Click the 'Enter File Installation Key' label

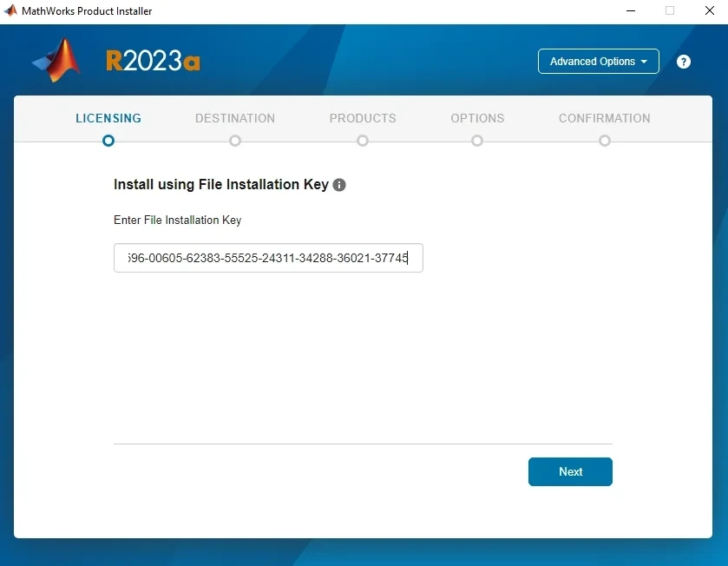coord(177,220)
